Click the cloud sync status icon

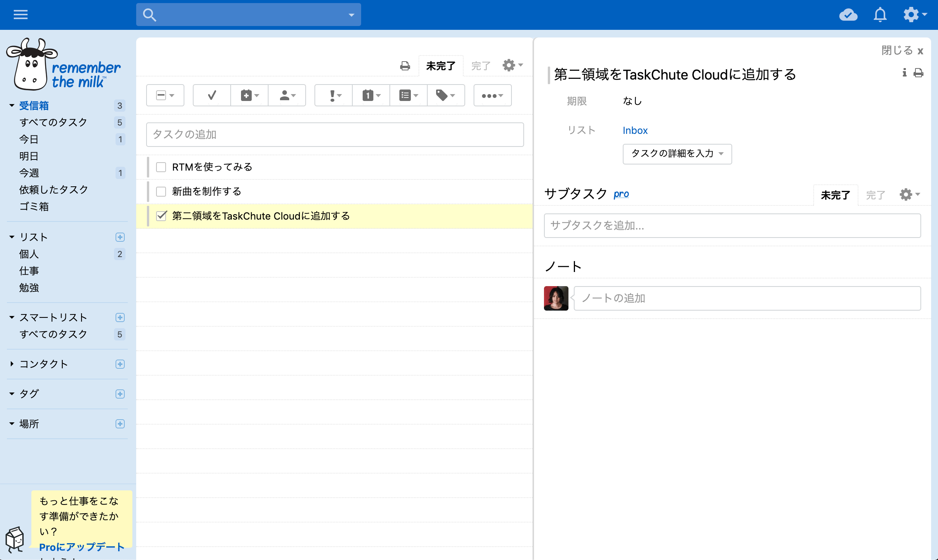(848, 15)
